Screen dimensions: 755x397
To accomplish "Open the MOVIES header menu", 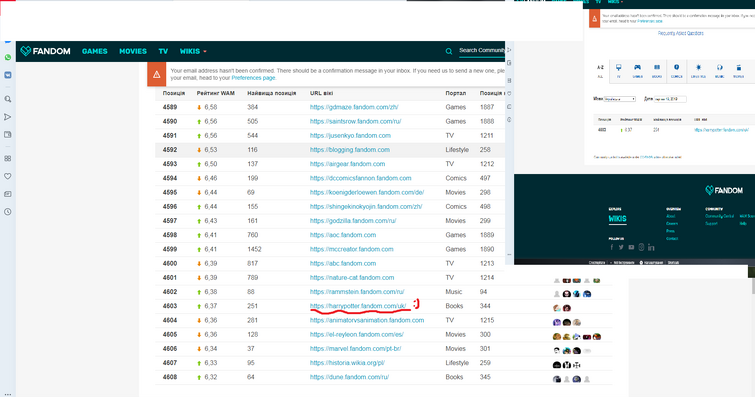I will point(133,51).
